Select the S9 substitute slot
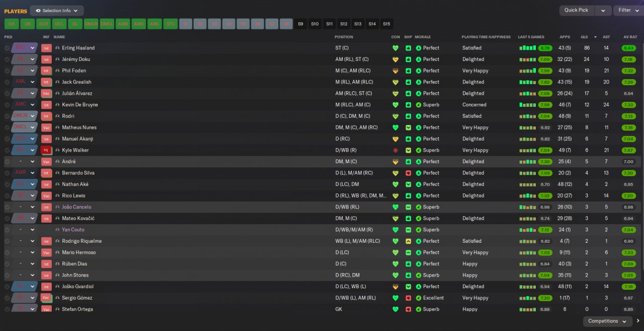The height and width of the screenshot is (331, 644). (x=300, y=24)
